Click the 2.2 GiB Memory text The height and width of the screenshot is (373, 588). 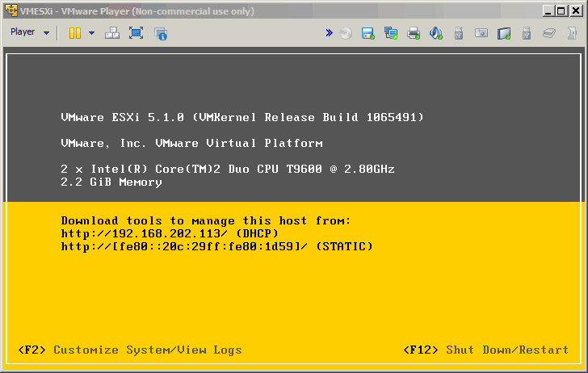click(x=111, y=182)
